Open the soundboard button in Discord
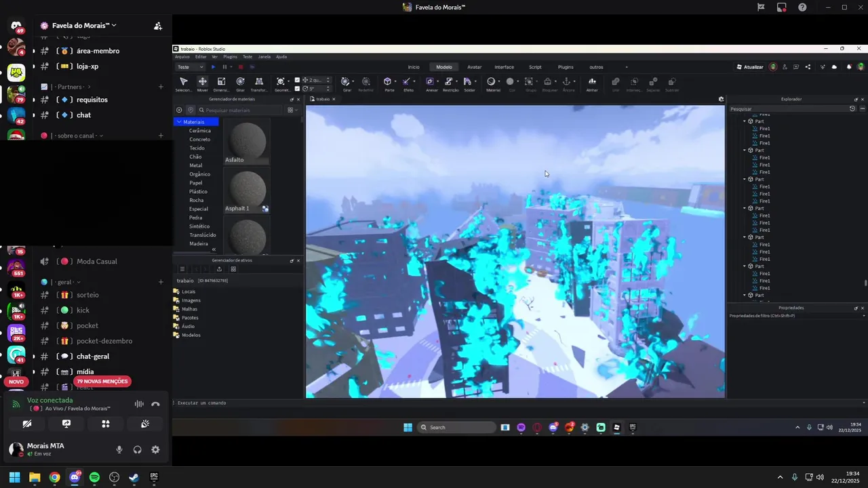The height and width of the screenshot is (488, 868). 145,424
